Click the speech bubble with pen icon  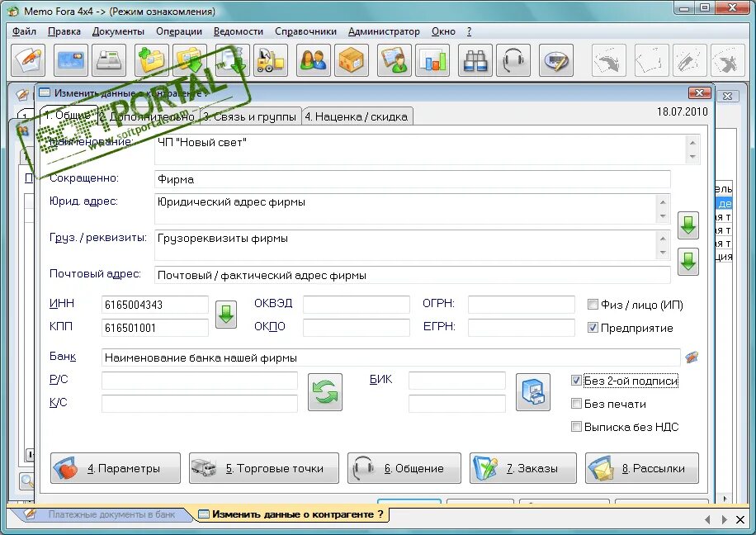[556, 60]
